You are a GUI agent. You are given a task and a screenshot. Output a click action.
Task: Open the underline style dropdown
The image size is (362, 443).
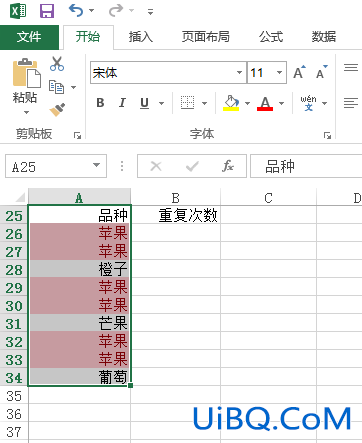tap(161, 103)
